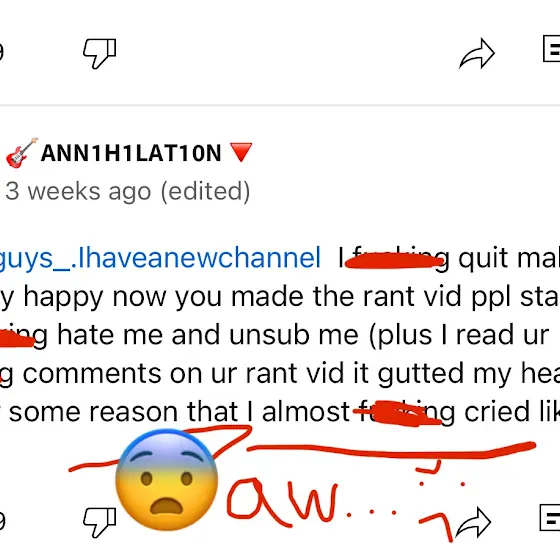Select the fearful face emoji sticker
The height and width of the screenshot is (560, 560).
coord(167,480)
